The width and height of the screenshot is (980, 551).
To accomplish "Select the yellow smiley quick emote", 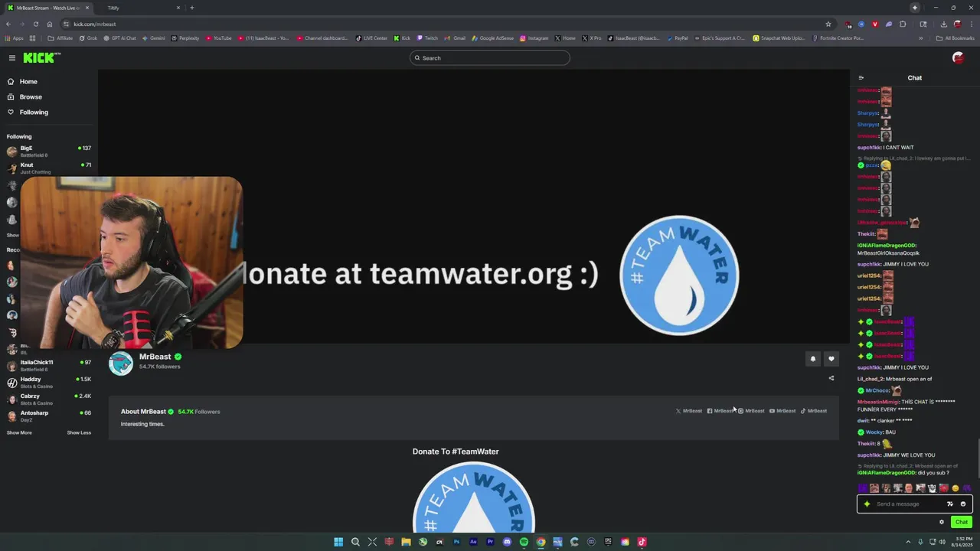I will click(x=955, y=488).
